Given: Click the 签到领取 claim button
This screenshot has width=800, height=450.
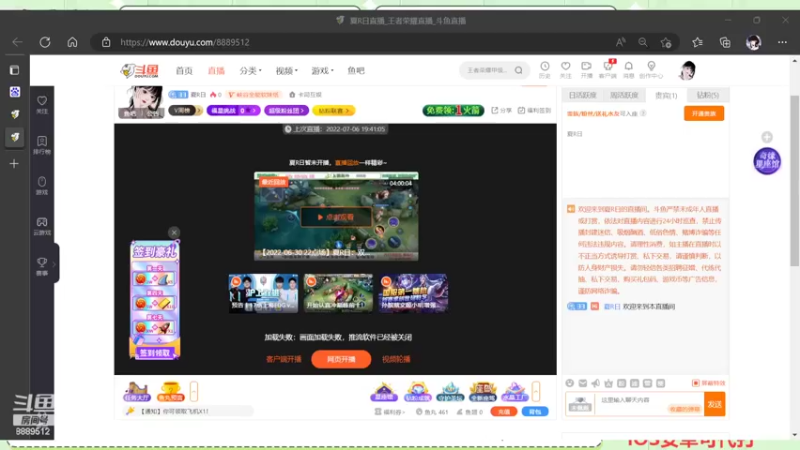Looking at the screenshot, I should (x=155, y=353).
